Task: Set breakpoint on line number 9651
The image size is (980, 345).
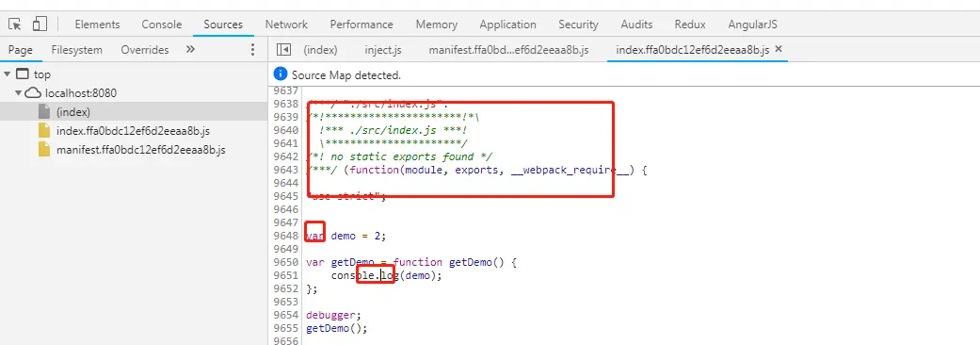Action: (x=285, y=275)
